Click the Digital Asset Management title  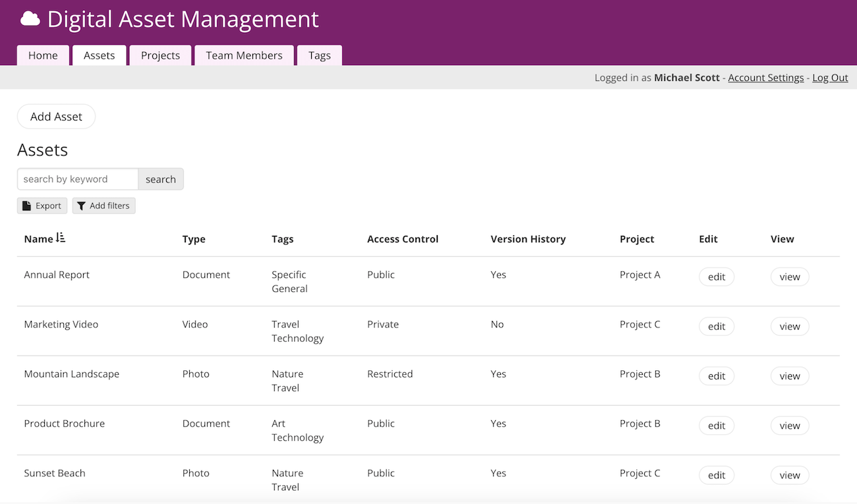[x=183, y=19]
